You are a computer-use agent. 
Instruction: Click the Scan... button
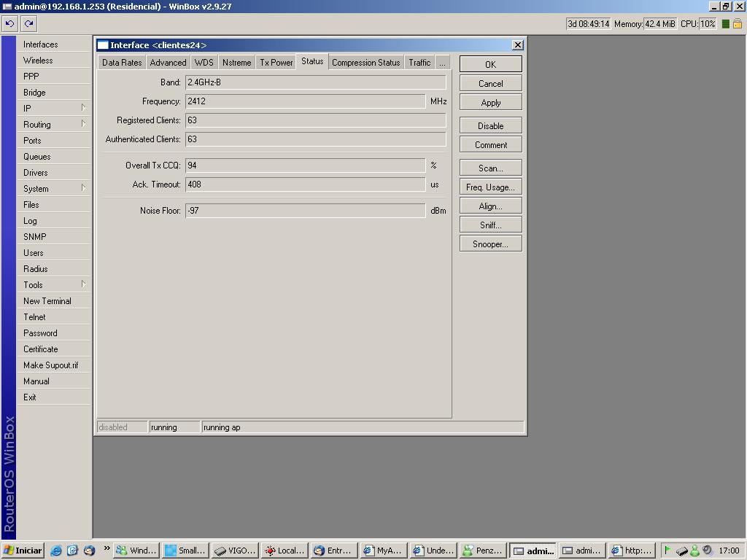(491, 168)
